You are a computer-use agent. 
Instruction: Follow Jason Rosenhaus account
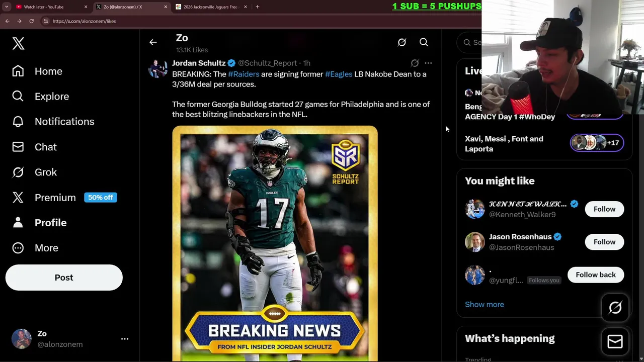coord(604,242)
